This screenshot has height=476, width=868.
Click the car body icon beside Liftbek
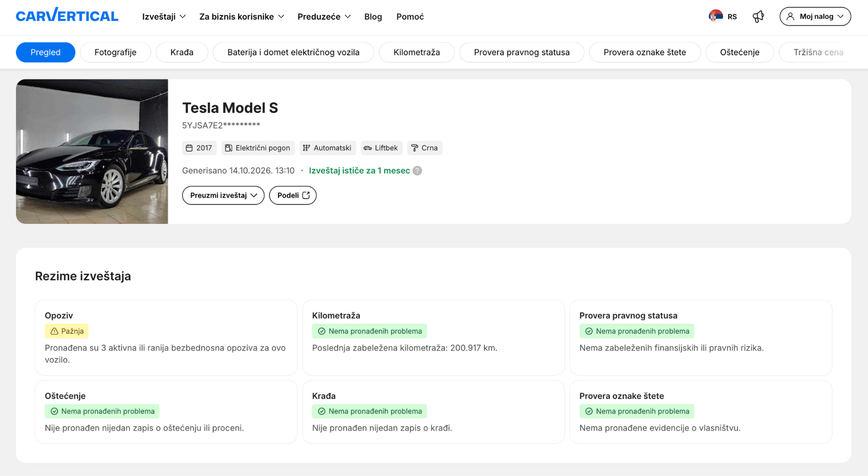click(x=367, y=148)
